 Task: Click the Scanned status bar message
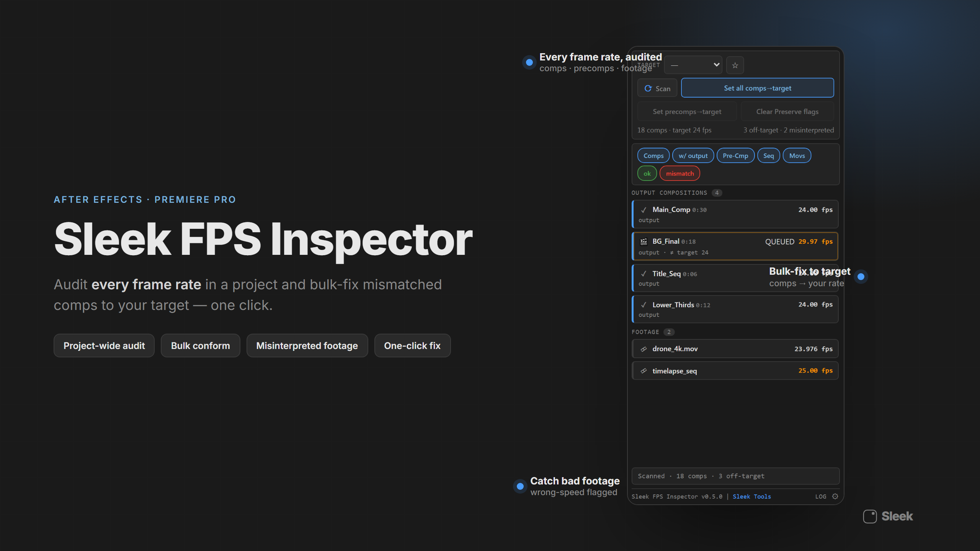tap(735, 476)
